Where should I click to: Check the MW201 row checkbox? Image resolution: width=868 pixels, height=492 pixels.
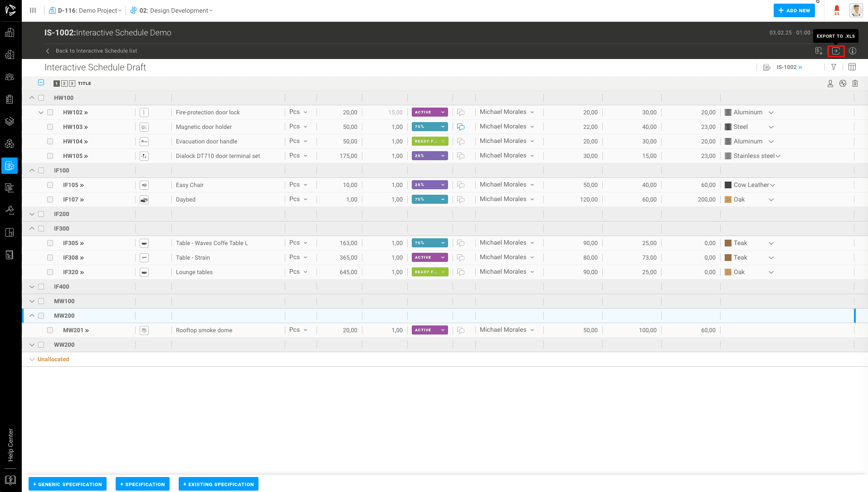tap(50, 330)
